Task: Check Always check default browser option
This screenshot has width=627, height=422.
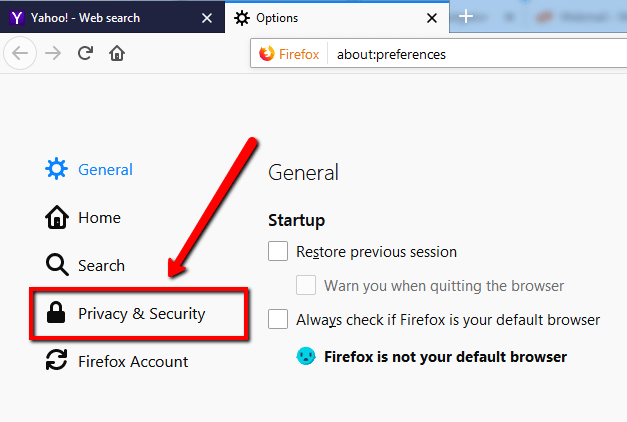Action: click(x=278, y=320)
